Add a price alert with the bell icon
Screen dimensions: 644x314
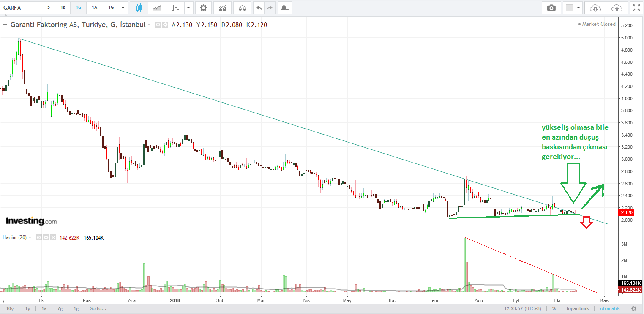(285, 7)
